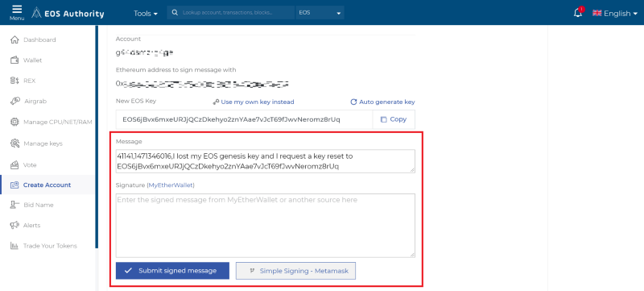Viewport: 644px width, 291px height.
Task: Open Vote page in sidebar
Action: click(30, 164)
